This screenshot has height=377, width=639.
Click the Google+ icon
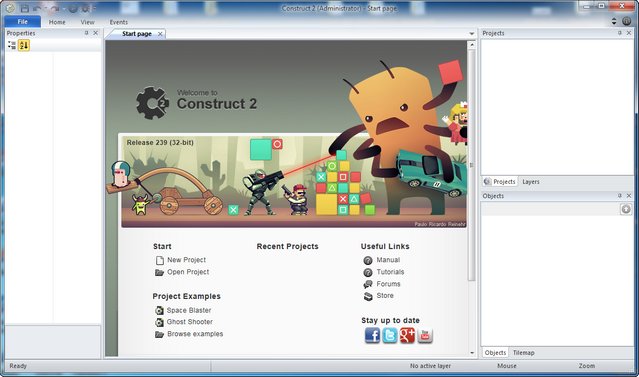(x=407, y=335)
